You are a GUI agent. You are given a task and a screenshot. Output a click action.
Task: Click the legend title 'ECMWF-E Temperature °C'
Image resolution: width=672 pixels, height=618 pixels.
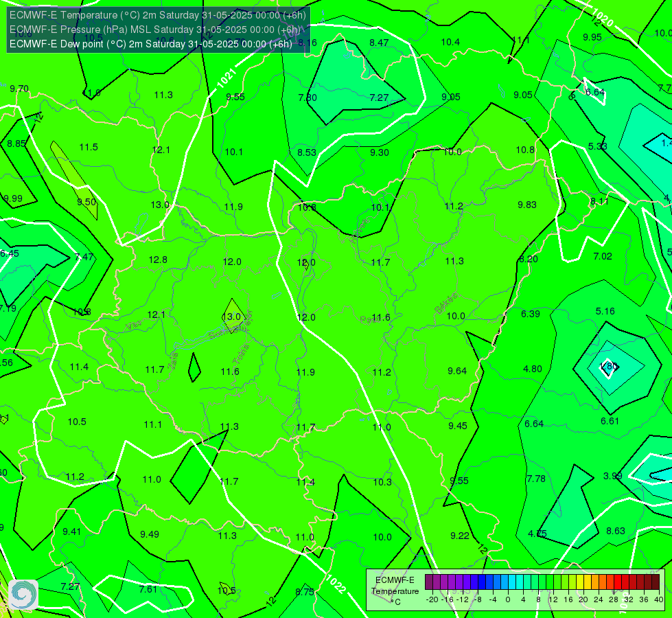point(395,591)
